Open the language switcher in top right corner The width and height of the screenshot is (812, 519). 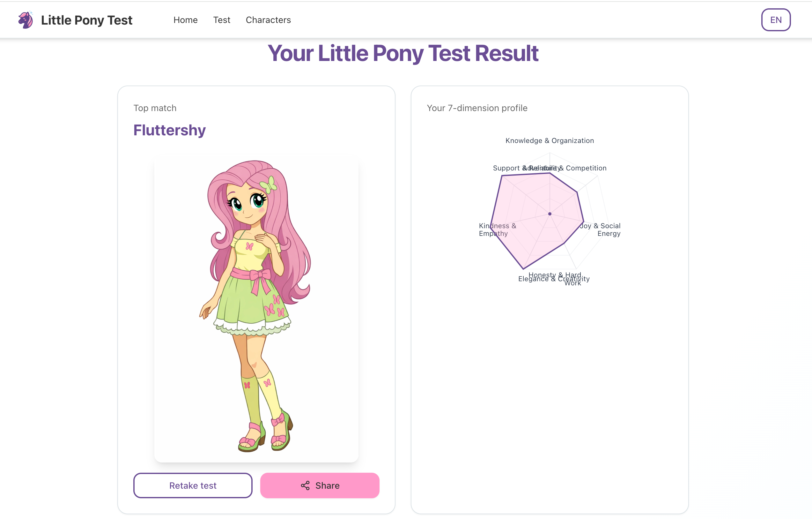[x=776, y=20]
